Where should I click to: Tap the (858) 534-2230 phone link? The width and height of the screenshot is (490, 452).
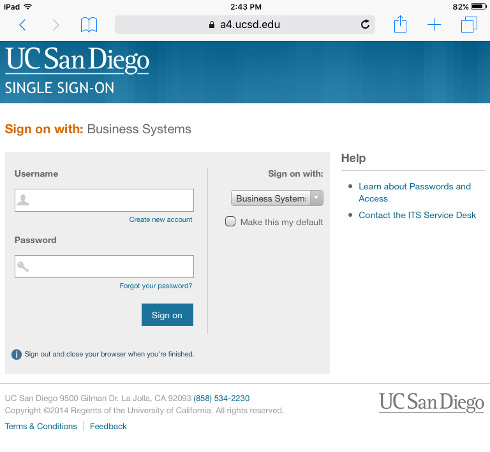point(221,398)
